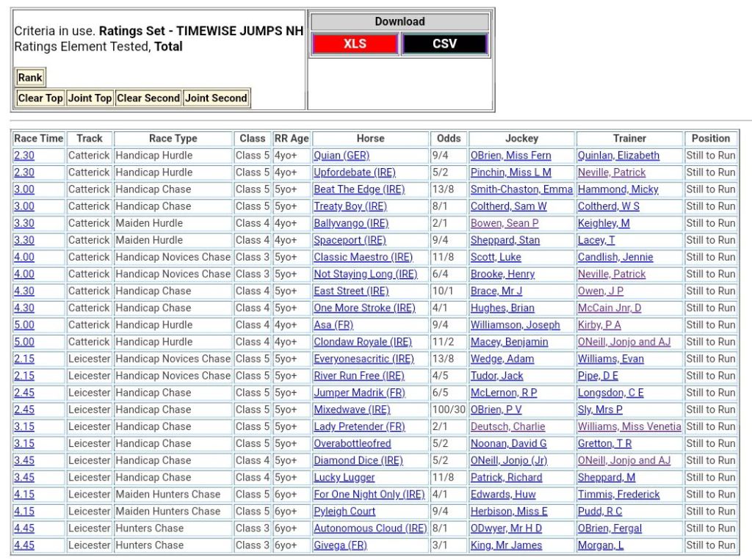
Task: Follow jockey link Deutsch, Charlie
Action: point(507,426)
